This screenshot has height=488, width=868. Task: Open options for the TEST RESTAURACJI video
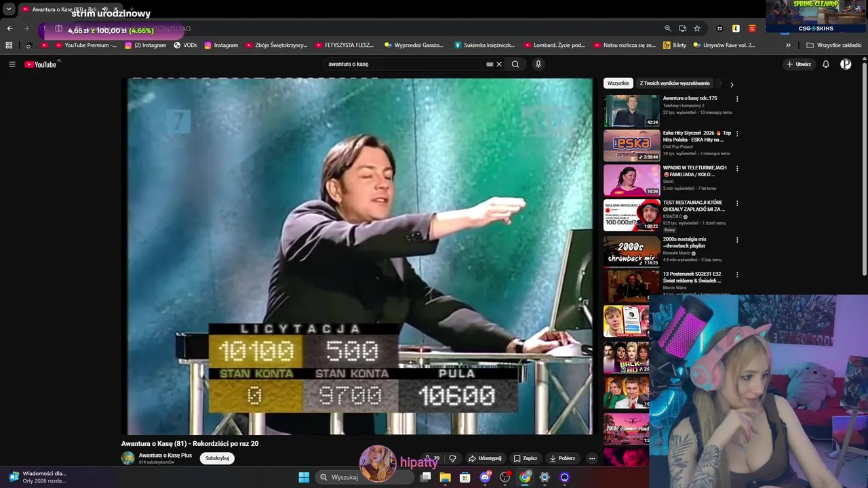737,203
